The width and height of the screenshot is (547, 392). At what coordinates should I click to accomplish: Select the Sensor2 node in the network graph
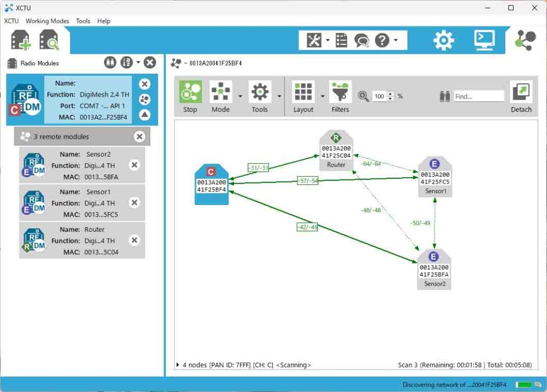pyautogui.click(x=434, y=269)
